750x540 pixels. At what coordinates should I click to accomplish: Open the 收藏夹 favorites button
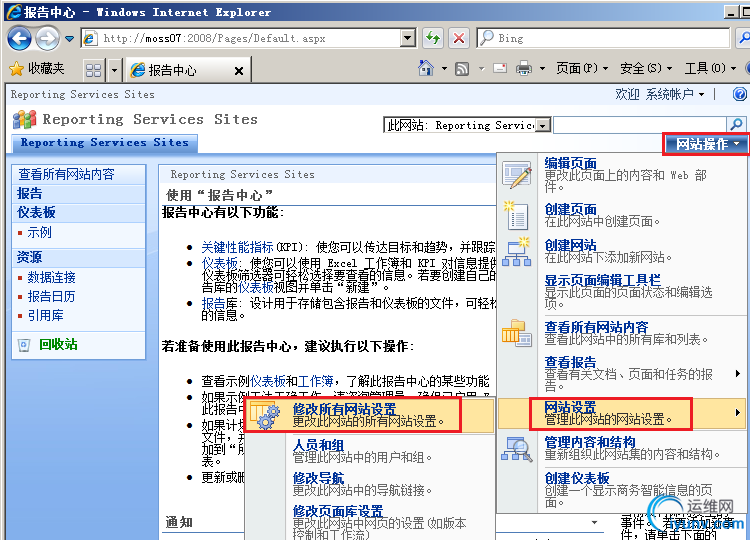37,69
